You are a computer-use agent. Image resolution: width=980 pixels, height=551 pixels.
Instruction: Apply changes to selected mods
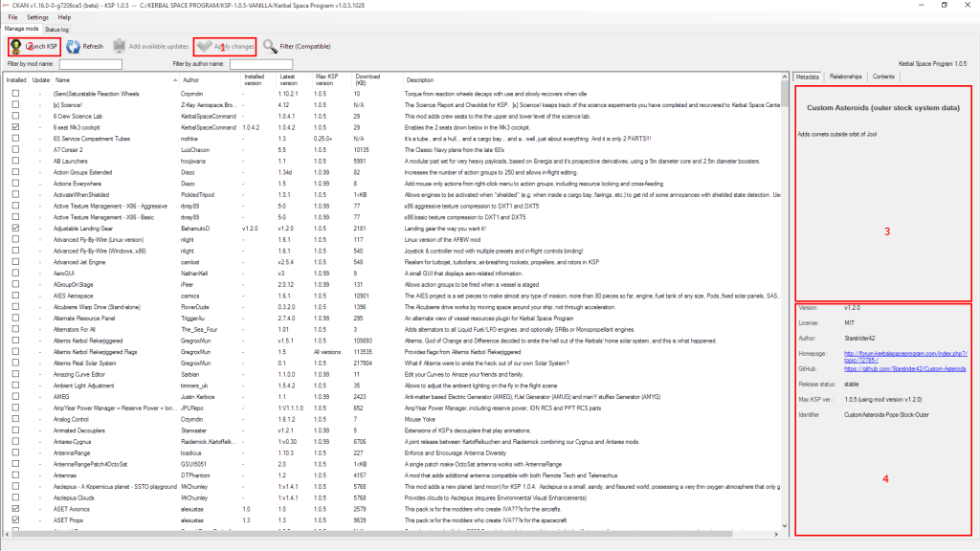click(225, 46)
